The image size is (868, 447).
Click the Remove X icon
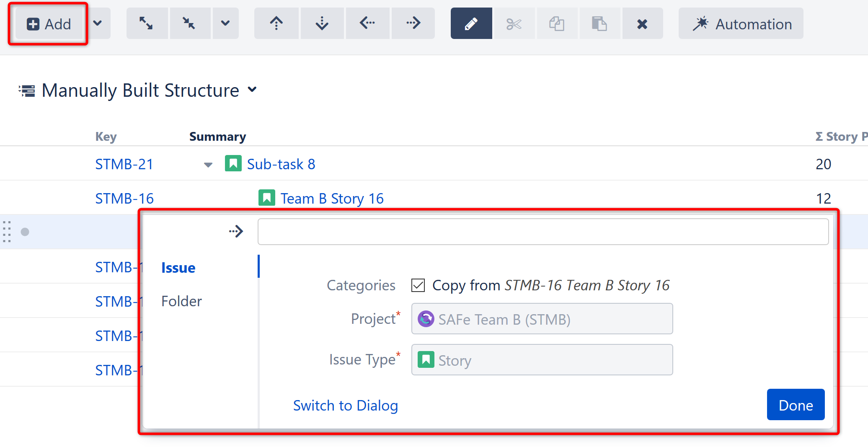pos(642,23)
